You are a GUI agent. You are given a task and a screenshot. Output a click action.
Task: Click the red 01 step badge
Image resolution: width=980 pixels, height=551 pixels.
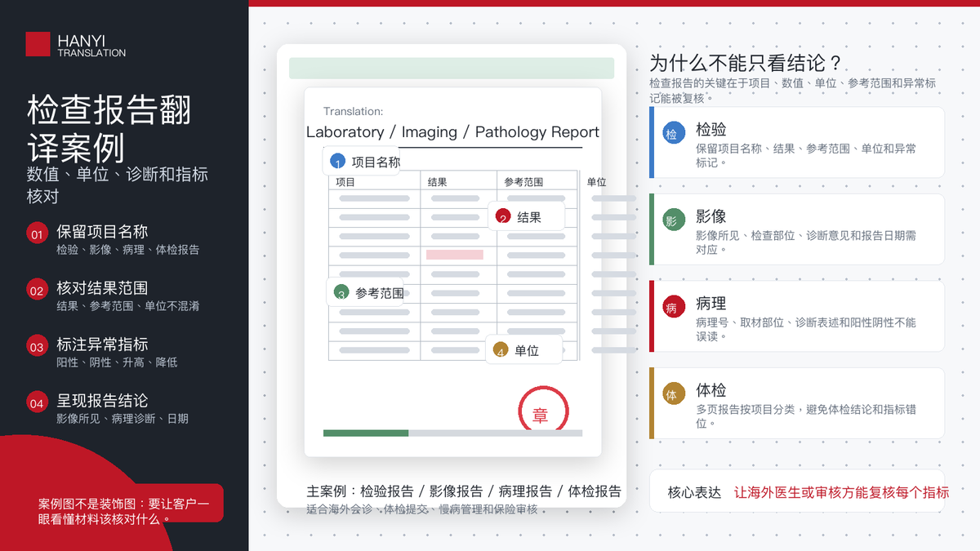point(38,235)
